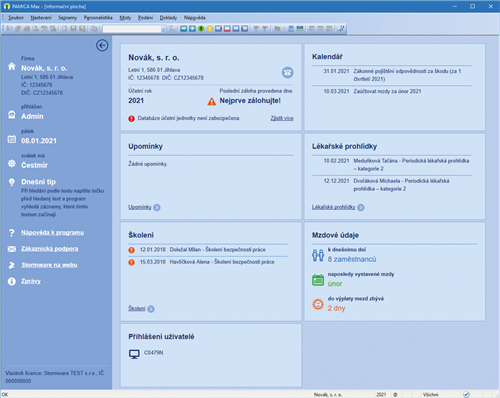Click the yellow circle toolbar icon
The height and width of the screenshot is (398, 500).
click(210, 29)
